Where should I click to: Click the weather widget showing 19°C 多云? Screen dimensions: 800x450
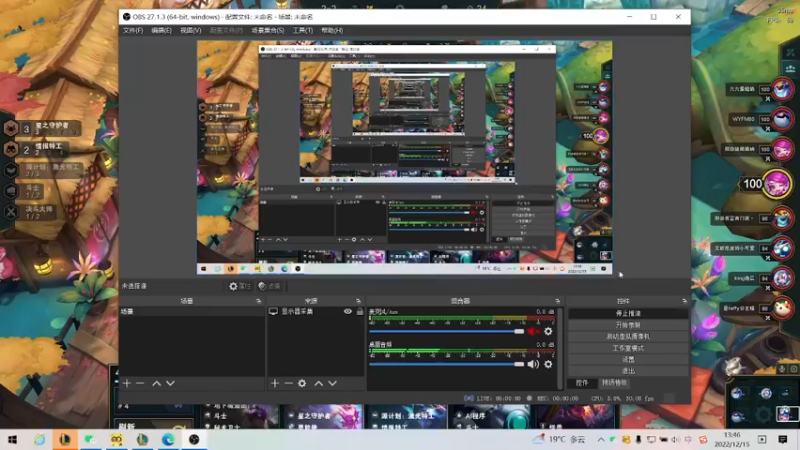click(x=559, y=439)
